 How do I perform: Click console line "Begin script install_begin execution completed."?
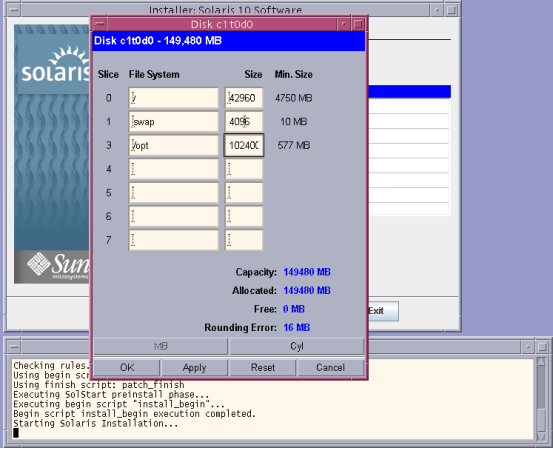pos(134,414)
